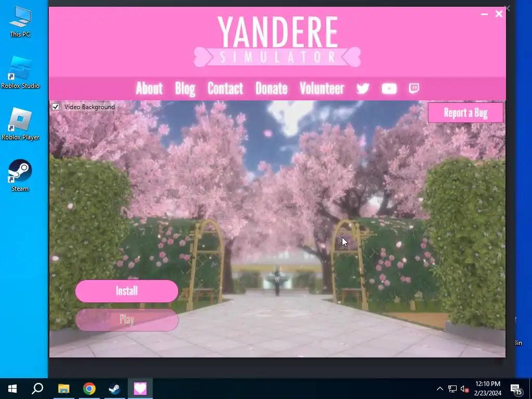Open the Blog link

[185, 89]
